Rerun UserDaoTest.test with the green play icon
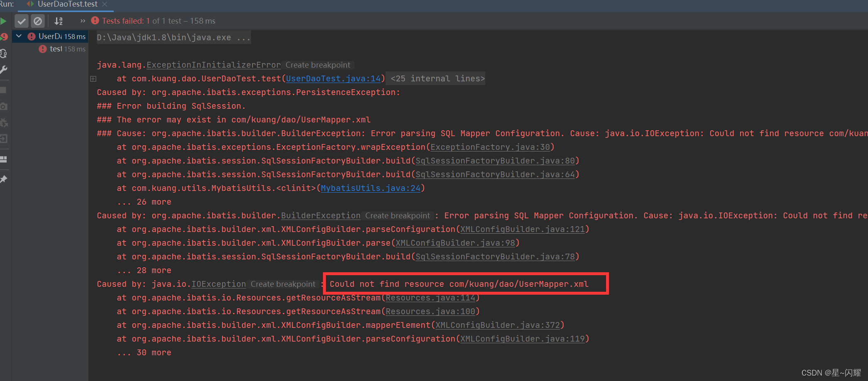 [x=3, y=21]
